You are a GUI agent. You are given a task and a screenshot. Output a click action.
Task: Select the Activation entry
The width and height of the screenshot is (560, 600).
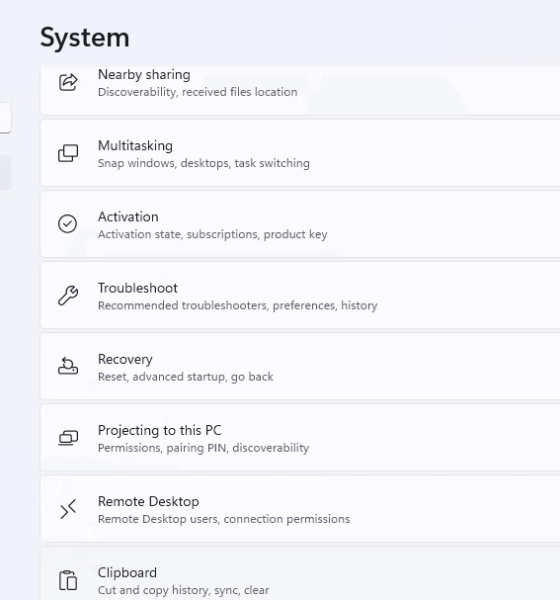coord(300,224)
